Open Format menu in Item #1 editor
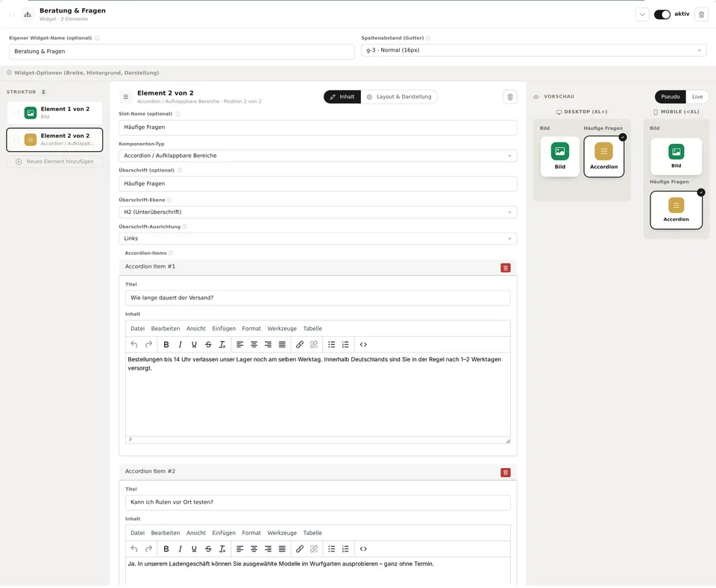716x588 pixels. click(251, 329)
